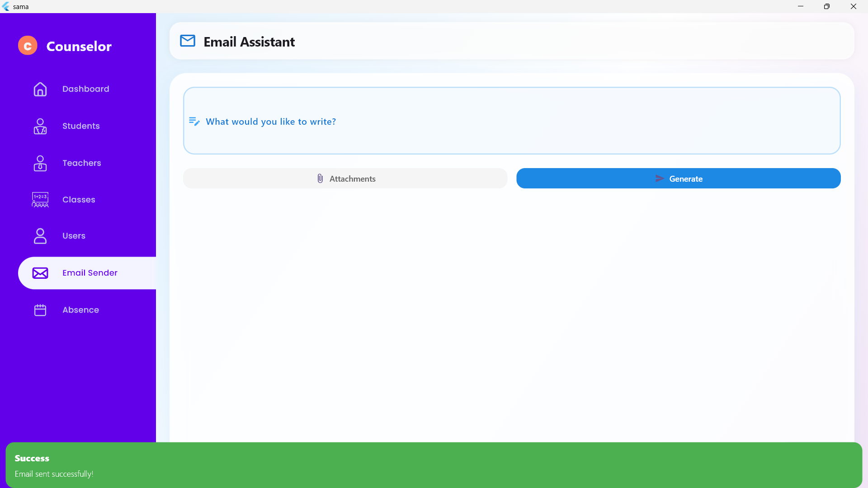Screen dimensions: 868x488
Task: Go to the Students page
Action: pyautogui.click(x=81, y=126)
